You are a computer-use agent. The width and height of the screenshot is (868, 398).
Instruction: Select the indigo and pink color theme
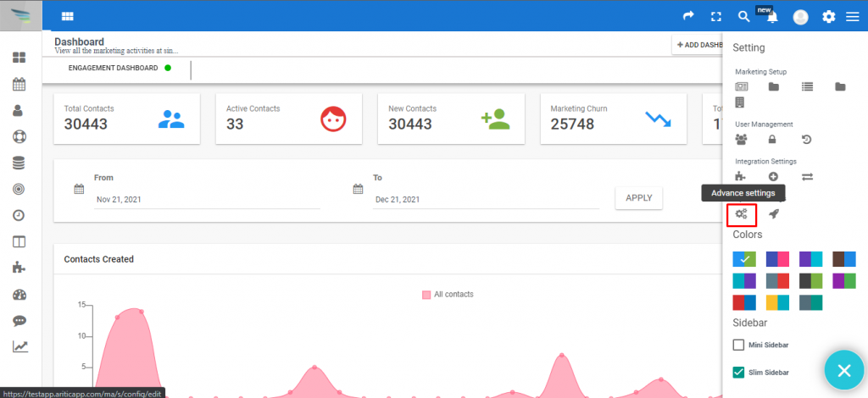[x=777, y=259]
